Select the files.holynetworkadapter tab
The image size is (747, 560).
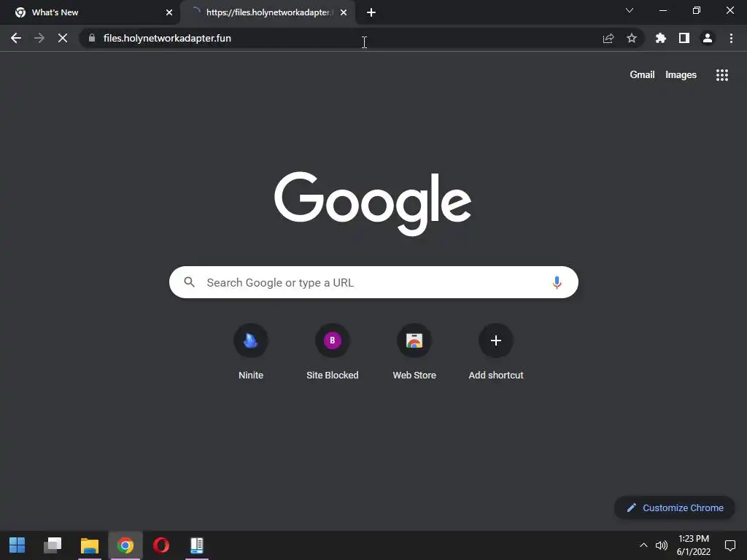point(268,12)
